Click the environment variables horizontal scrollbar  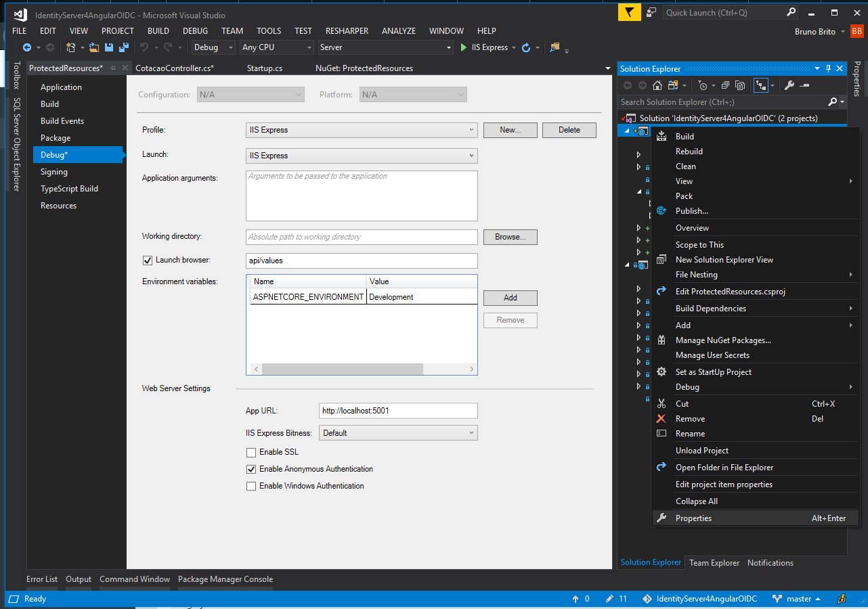[x=342, y=369]
